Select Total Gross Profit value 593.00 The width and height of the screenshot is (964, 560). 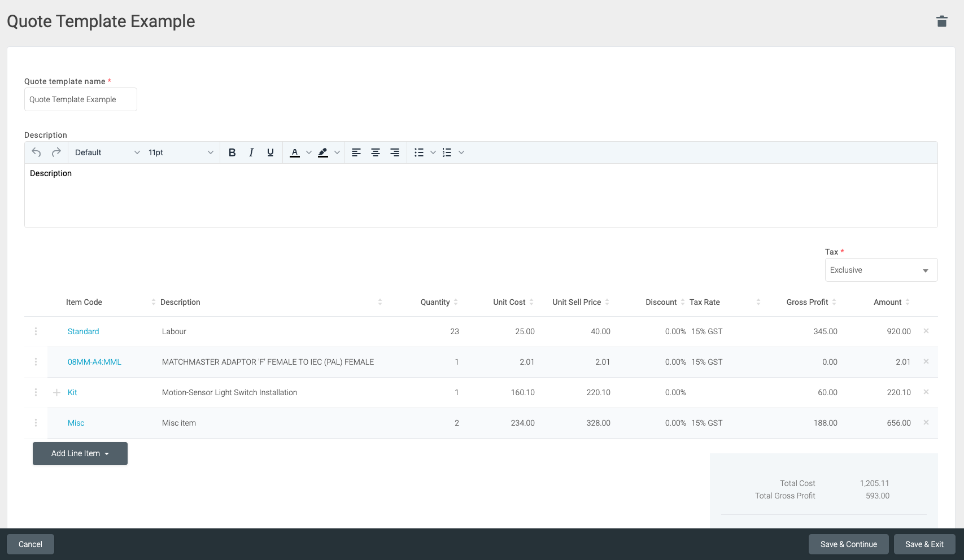tap(878, 496)
